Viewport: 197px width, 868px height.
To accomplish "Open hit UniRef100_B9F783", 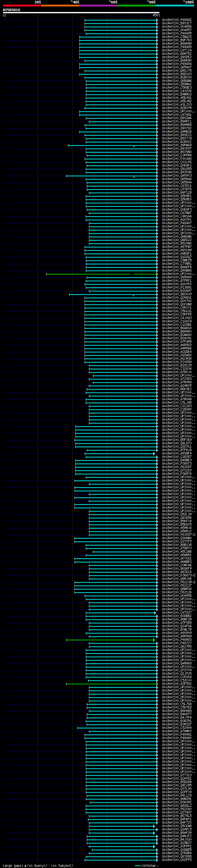I will (177, 40).
